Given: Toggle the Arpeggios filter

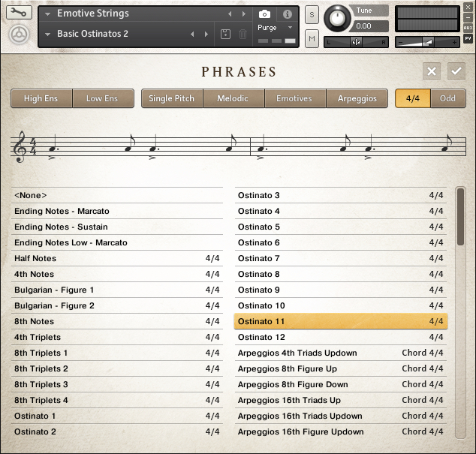Looking at the screenshot, I should click(357, 98).
